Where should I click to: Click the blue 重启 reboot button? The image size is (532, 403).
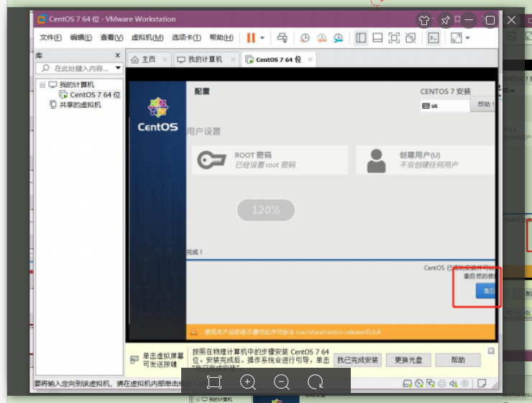click(x=485, y=291)
